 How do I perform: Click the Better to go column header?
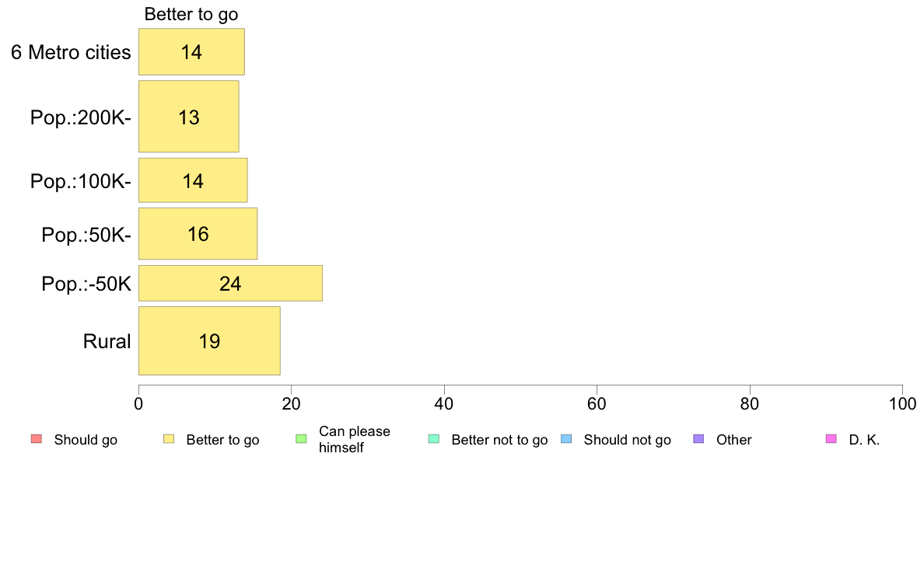click(x=191, y=14)
